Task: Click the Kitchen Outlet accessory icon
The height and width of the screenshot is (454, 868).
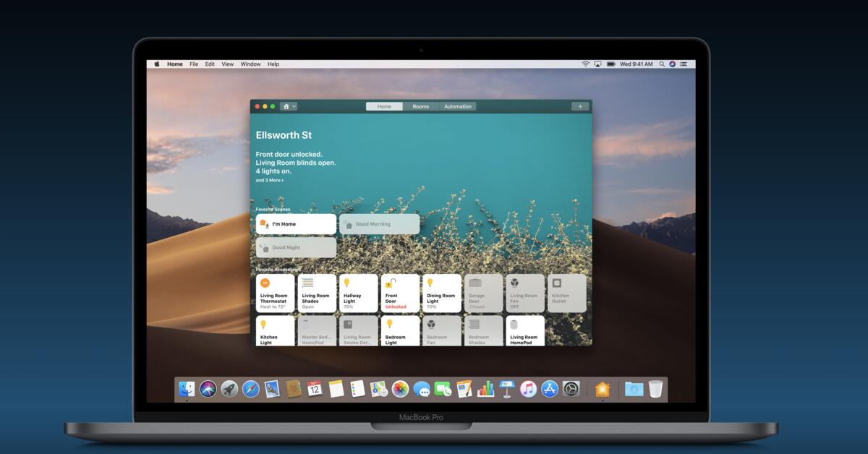Action: pos(556,283)
